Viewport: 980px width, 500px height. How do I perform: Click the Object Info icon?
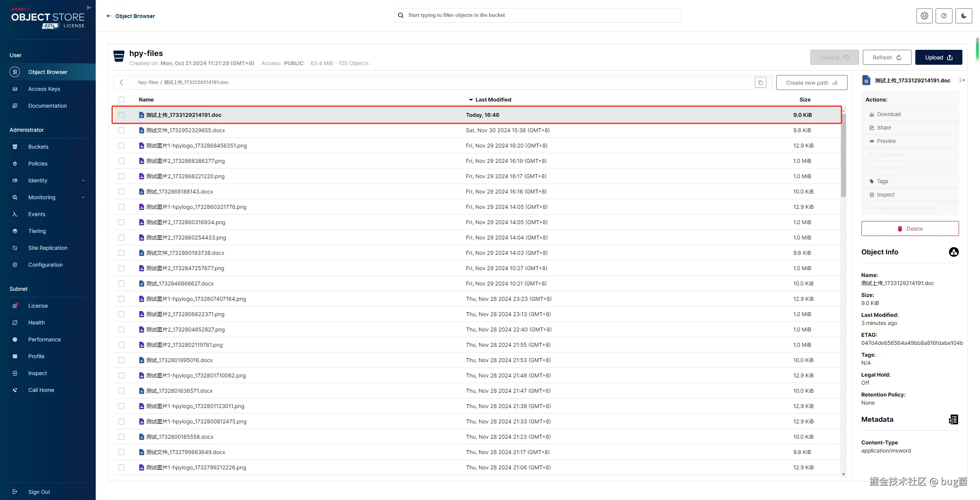click(x=954, y=252)
